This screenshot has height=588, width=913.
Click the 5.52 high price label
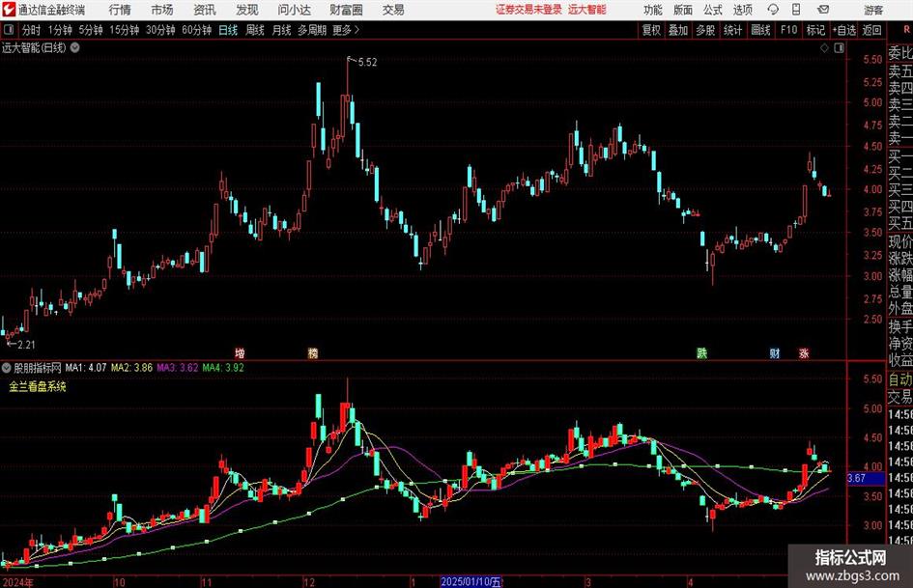pos(367,63)
